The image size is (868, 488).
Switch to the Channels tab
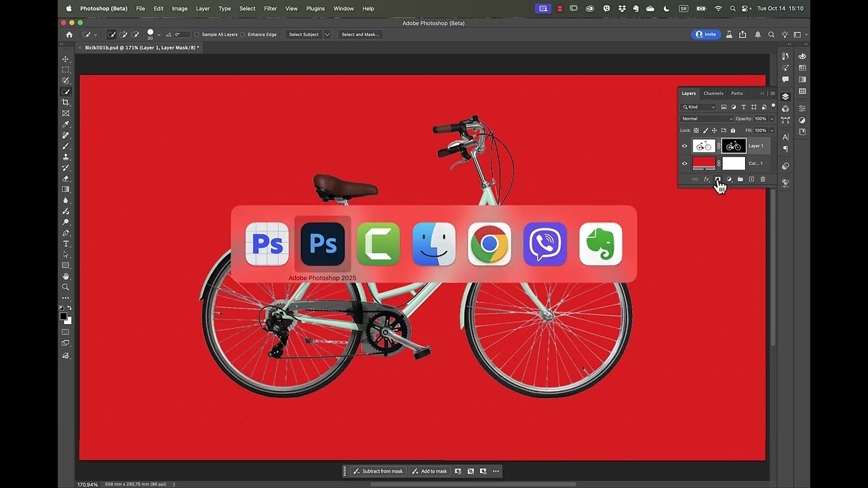coord(713,94)
